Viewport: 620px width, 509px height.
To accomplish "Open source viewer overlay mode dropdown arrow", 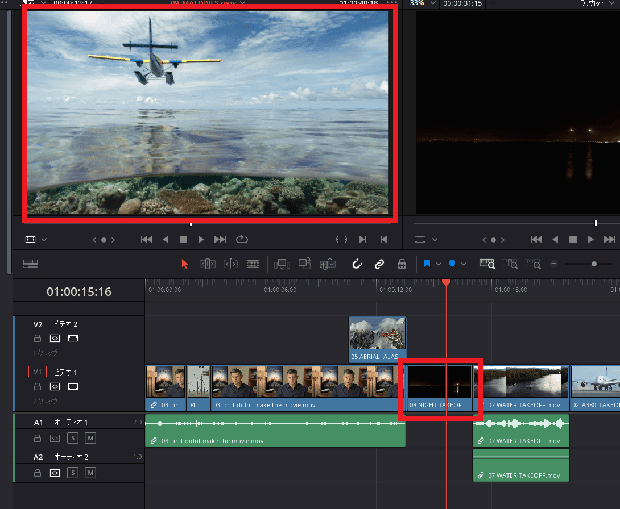I will click(44, 240).
